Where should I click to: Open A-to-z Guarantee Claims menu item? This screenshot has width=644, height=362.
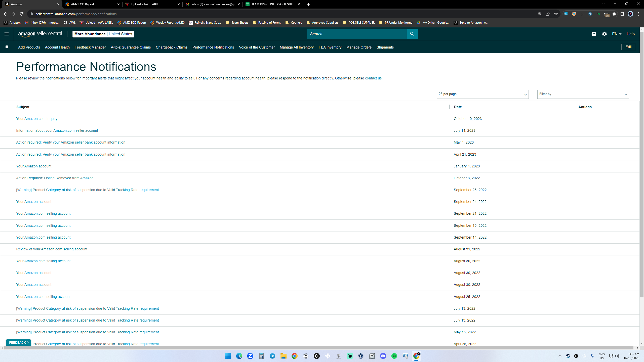coord(131,47)
